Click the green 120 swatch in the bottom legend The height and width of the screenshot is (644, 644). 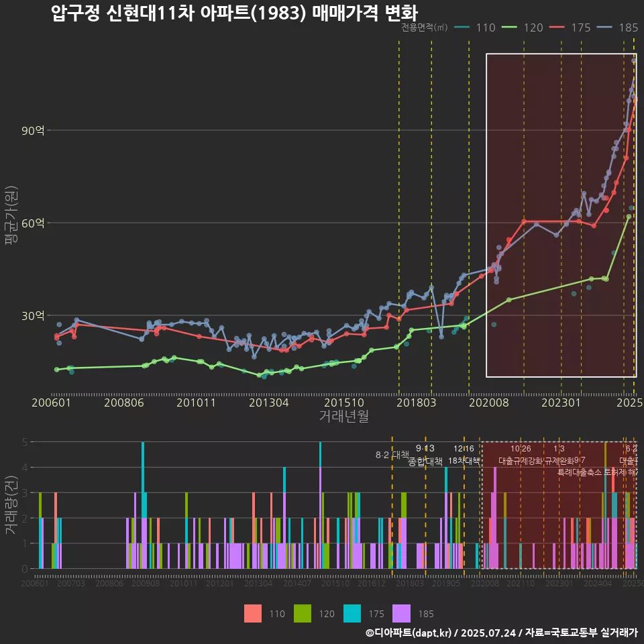point(303,614)
